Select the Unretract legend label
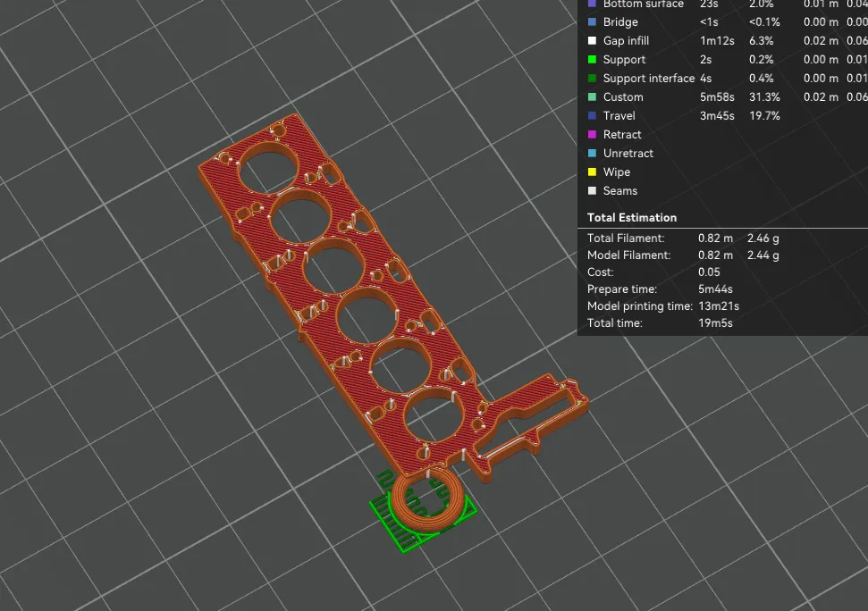The width and height of the screenshot is (868, 611). 628,153
